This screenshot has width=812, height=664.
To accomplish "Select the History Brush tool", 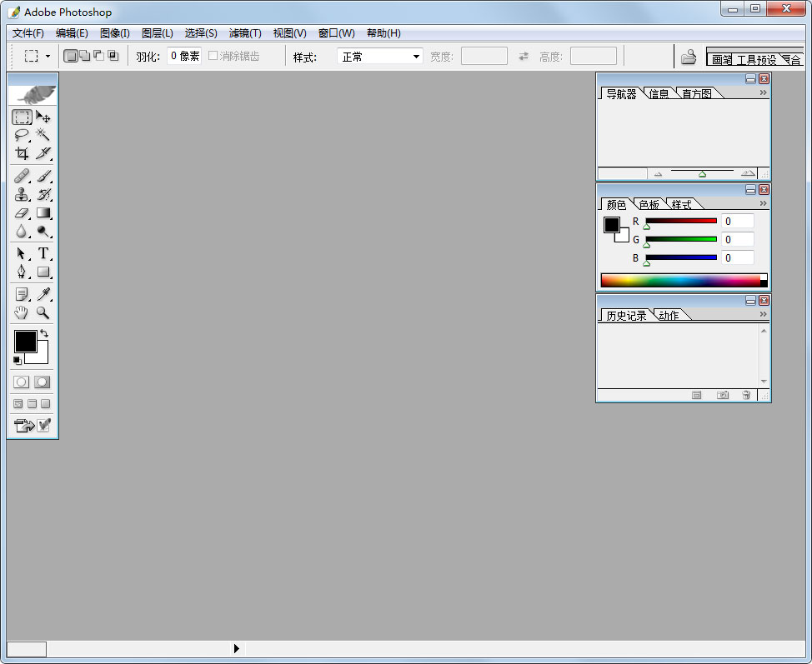I will tap(43, 195).
